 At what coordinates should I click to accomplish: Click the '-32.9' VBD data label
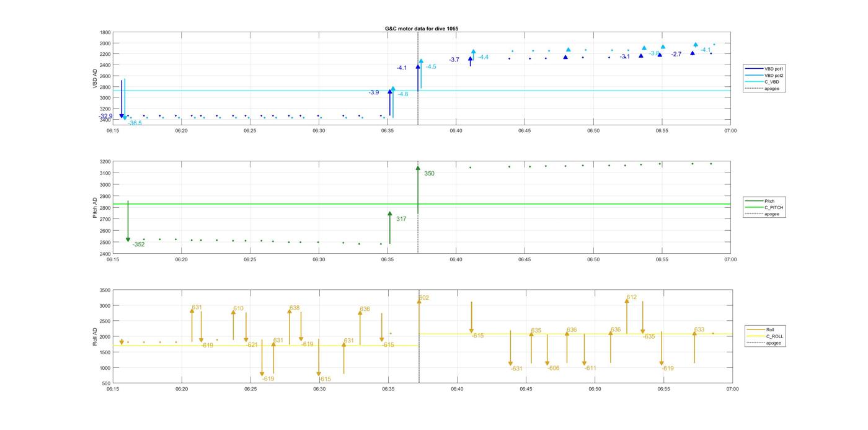(x=106, y=116)
